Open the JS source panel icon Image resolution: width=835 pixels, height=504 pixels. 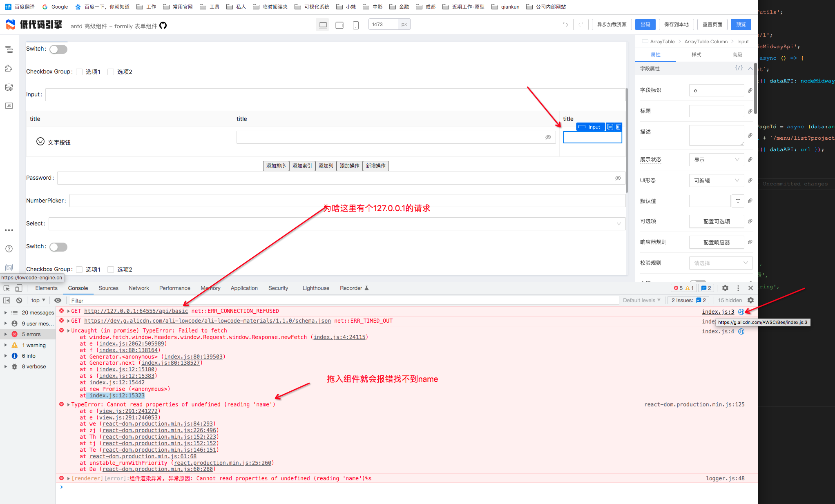[x=9, y=106]
